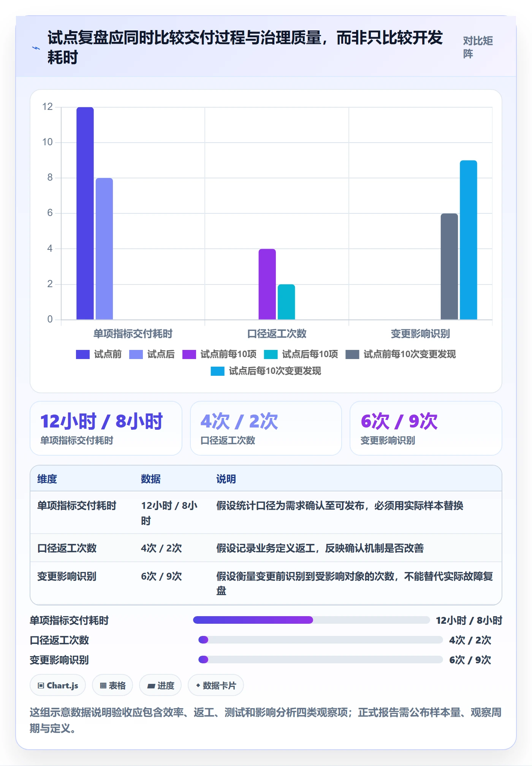This screenshot has width=532, height=766.
Task: Click the 试点前每10项 legend label
Action: (228, 354)
